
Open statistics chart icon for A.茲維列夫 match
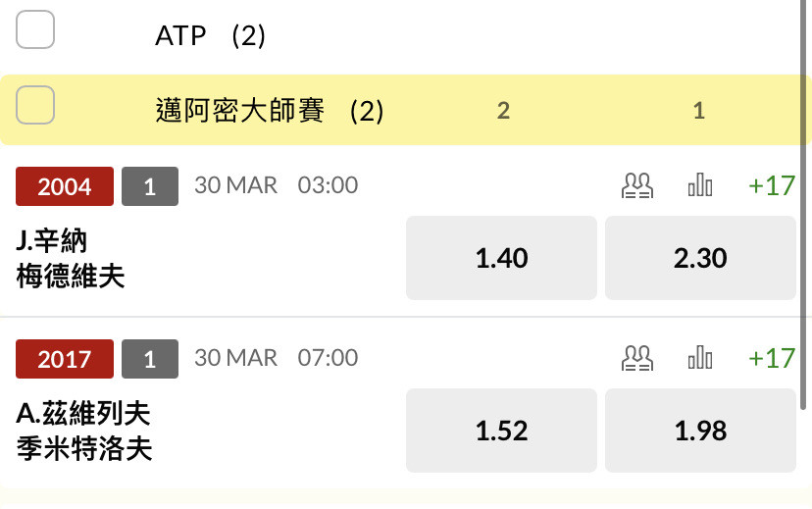pos(699,358)
